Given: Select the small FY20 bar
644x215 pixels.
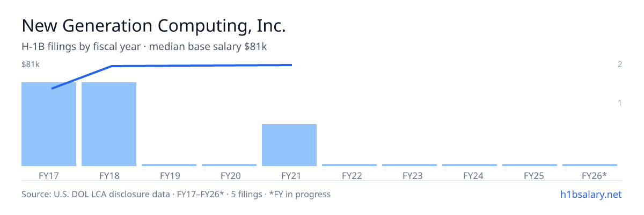Looking at the screenshot, I should [229, 165].
